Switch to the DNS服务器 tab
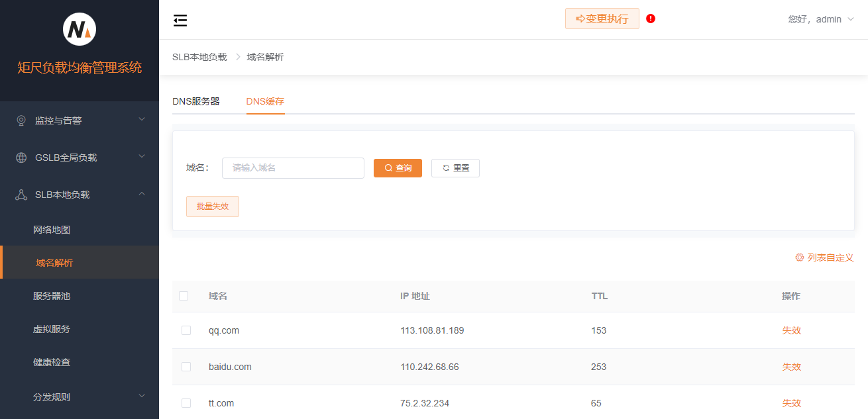 coord(196,101)
